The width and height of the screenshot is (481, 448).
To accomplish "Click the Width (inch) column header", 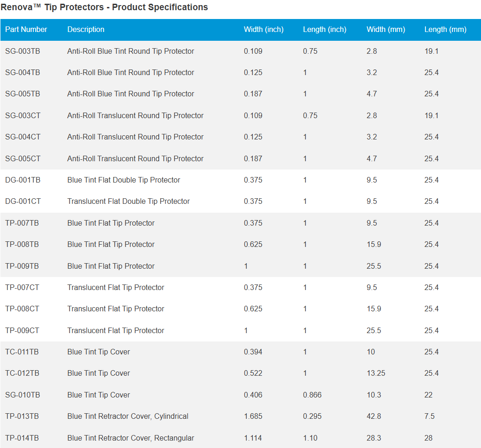I will [x=263, y=30].
